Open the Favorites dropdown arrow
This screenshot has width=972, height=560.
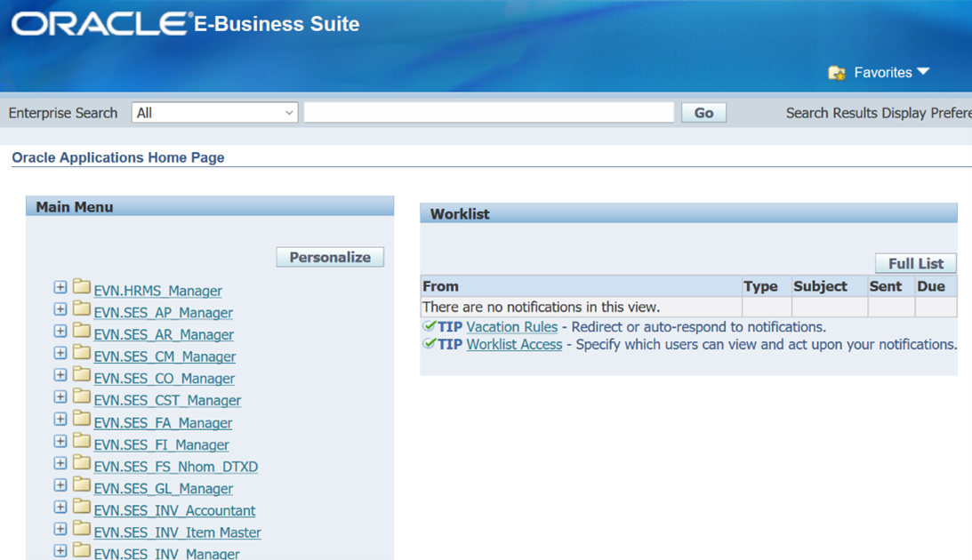click(923, 72)
